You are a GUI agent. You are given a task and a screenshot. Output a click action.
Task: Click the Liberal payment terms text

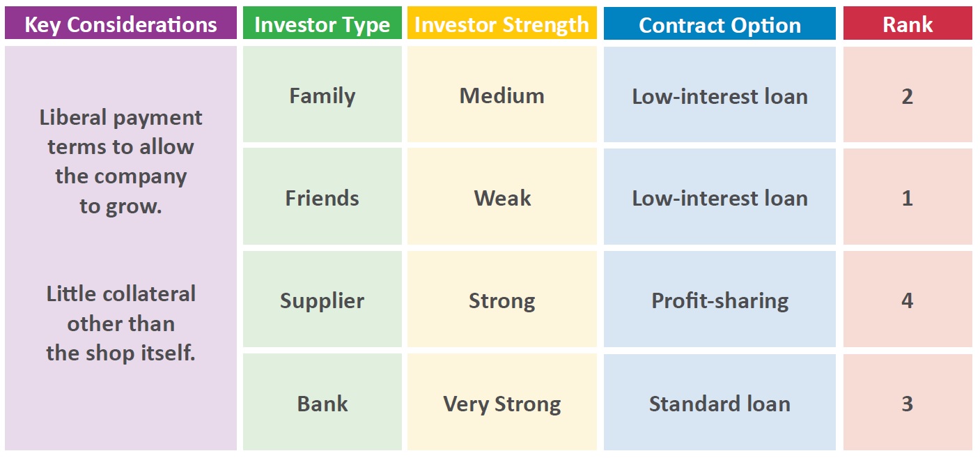(120, 162)
